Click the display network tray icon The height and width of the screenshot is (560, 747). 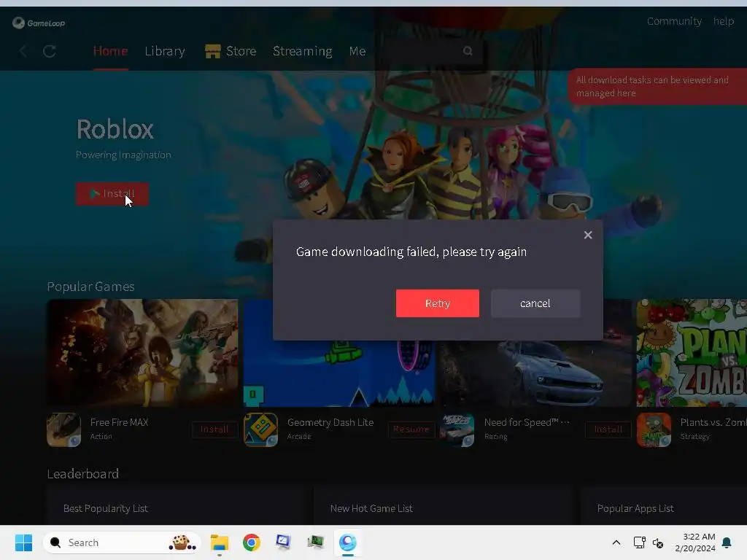639,542
